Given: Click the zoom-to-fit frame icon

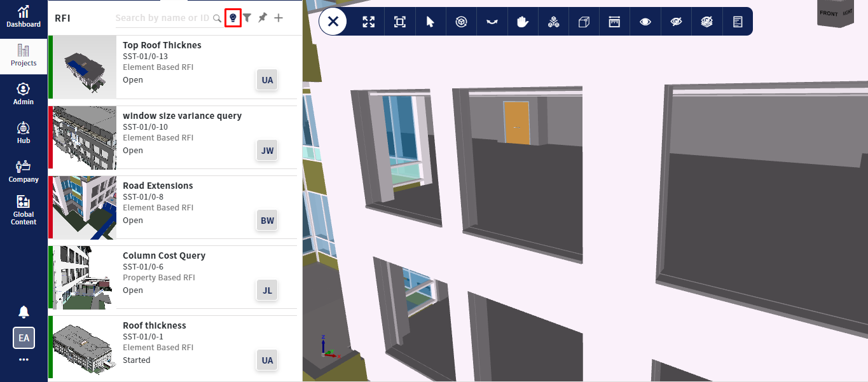Looking at the screenshot, I should [x=399, y=22].
